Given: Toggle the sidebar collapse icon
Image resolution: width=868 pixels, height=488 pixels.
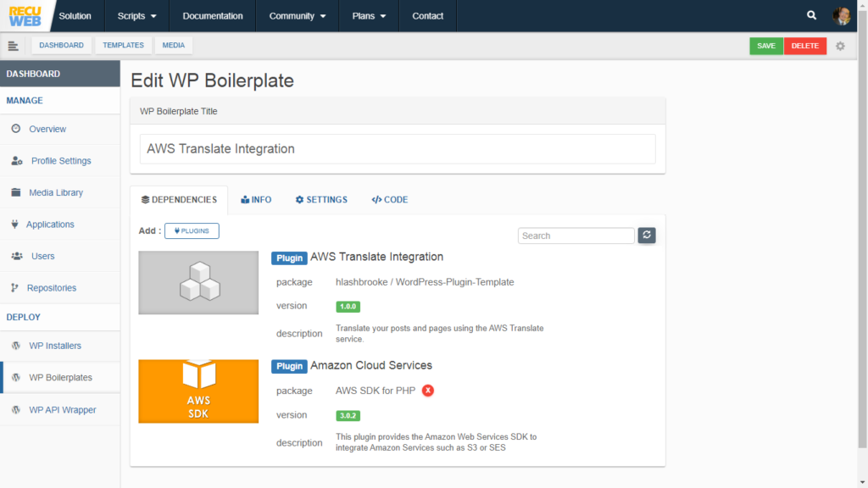Looking at the screenshot, I should [14, 46].
